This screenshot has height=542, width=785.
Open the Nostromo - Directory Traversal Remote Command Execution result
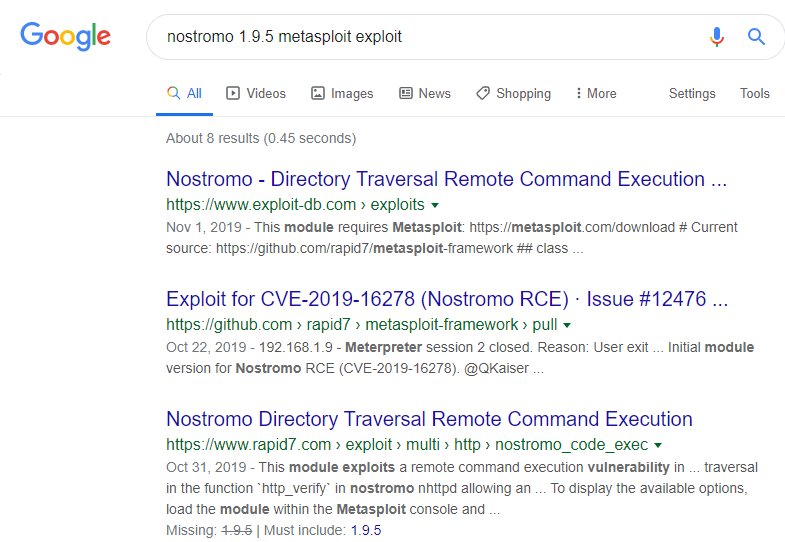[447, 179]
